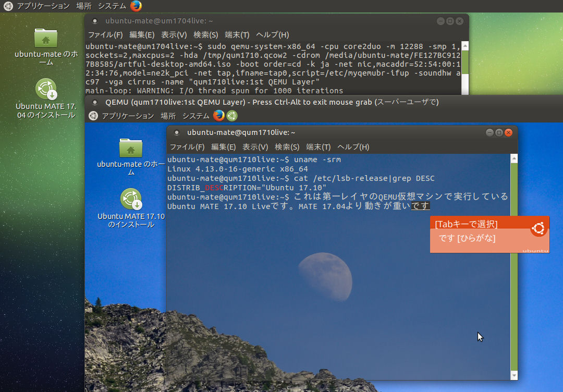
Task: Click the um1704live terminal window menu dot
Action: coord(95,21)
